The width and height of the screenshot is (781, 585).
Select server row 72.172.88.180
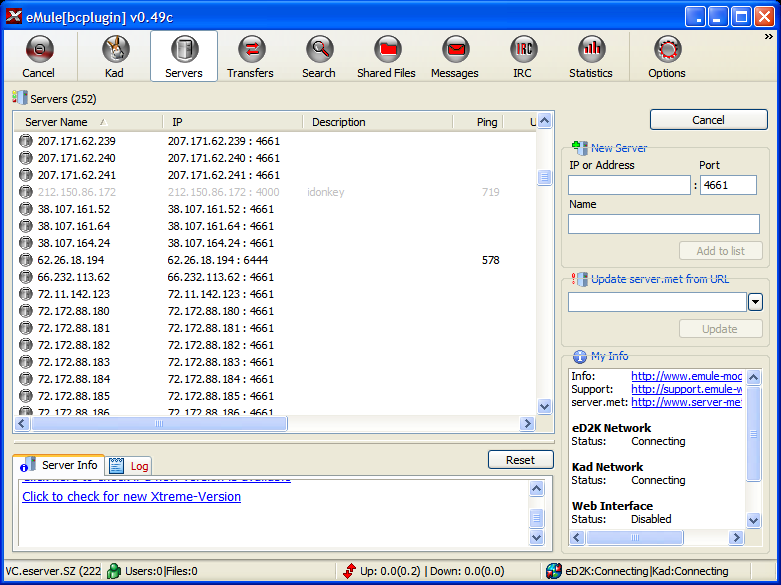click(275, 311)
